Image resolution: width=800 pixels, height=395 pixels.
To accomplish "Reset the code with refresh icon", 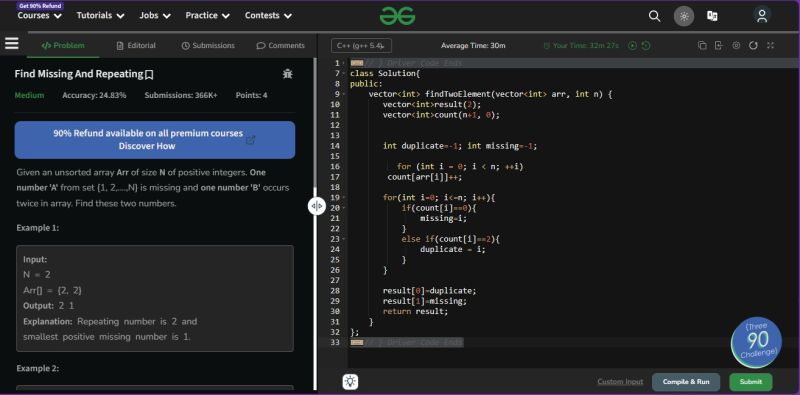I will [753, 45].
